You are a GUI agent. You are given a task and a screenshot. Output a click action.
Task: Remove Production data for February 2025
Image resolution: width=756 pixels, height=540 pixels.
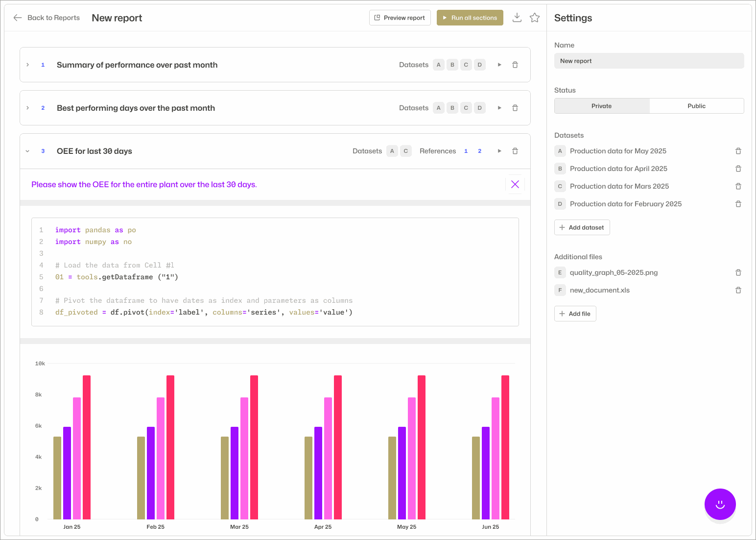coord(738,204)
